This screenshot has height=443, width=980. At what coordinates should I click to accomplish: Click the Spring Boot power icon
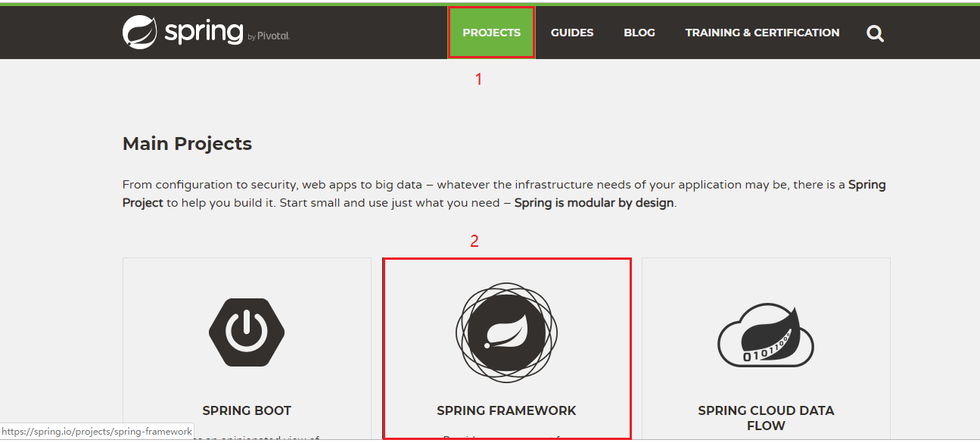pyautogui.click(x=247, y=332)
